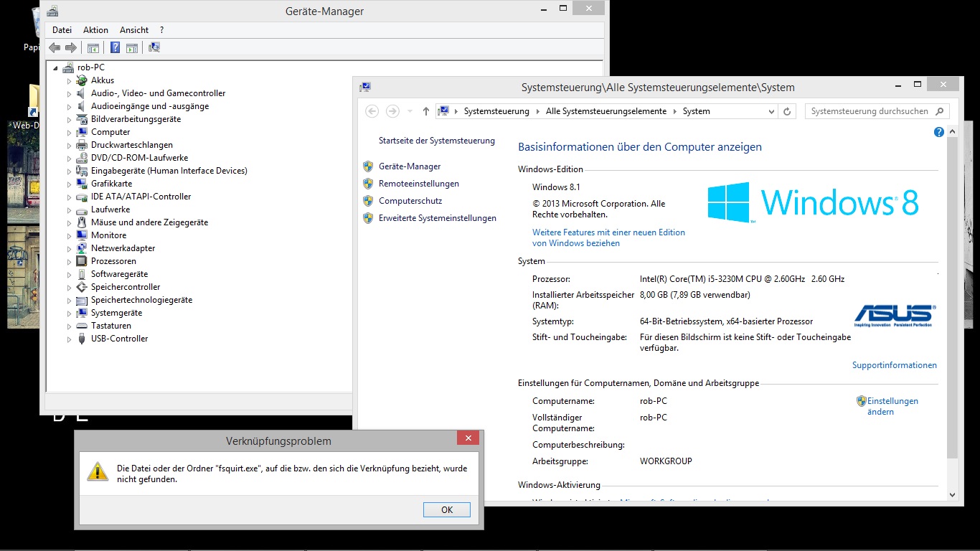
Task: Open the address bar history dropdown
Action: [x=771, y=111]
